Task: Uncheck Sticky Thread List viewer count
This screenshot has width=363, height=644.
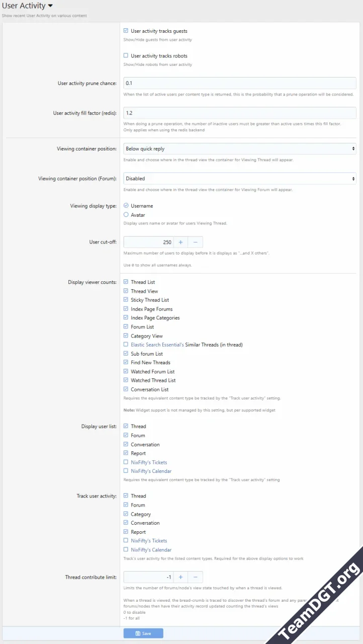Action: click(x=126, y=300)
